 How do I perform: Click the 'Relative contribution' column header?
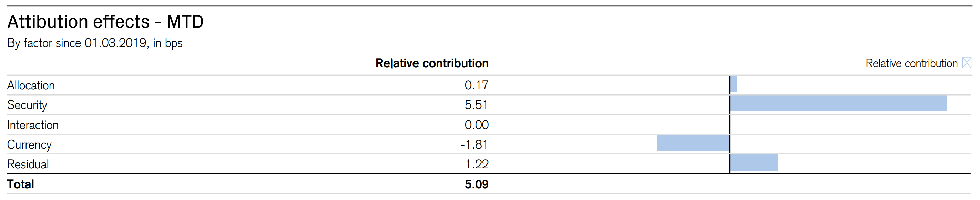pyautogui.click(x=432, y=63)
